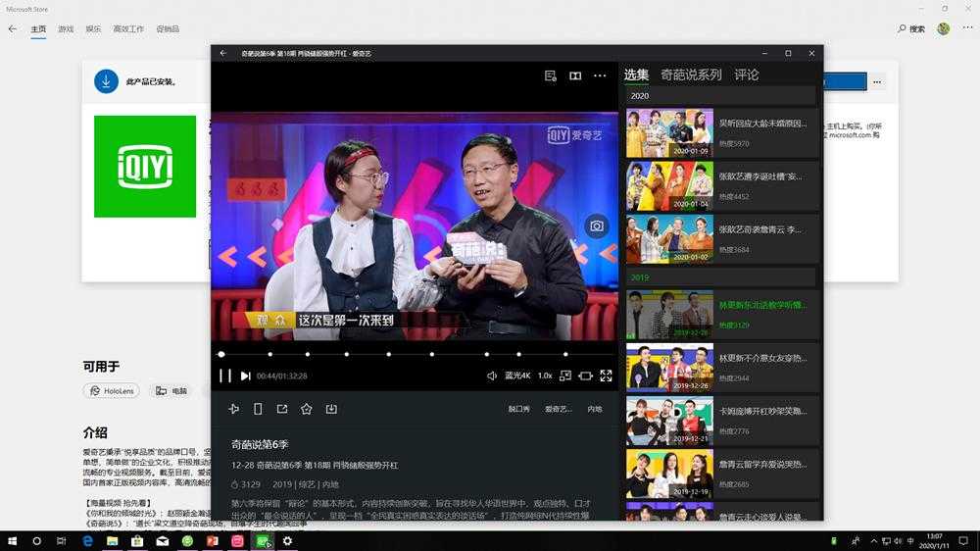Open the 蓝光4K quality selector
Image resolution: width=980 pixels, height=551 pixels.
click(x=517, y=376)
